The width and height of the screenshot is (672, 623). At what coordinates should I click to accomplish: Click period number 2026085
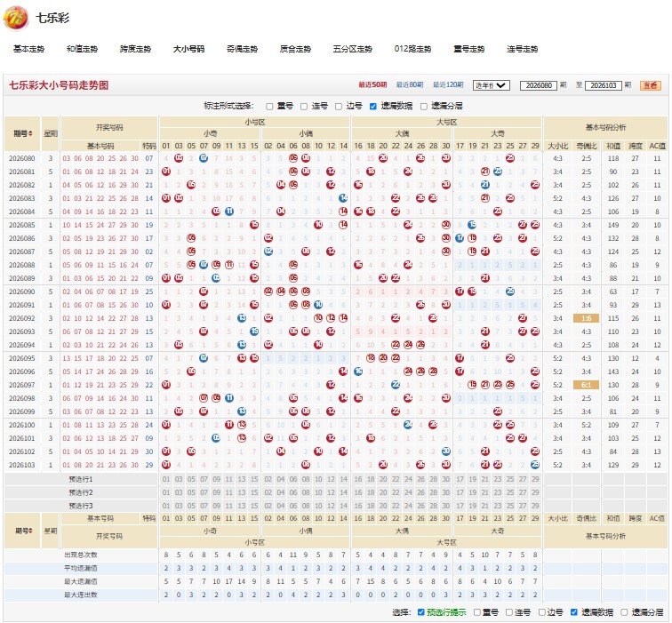click(22, 225)
